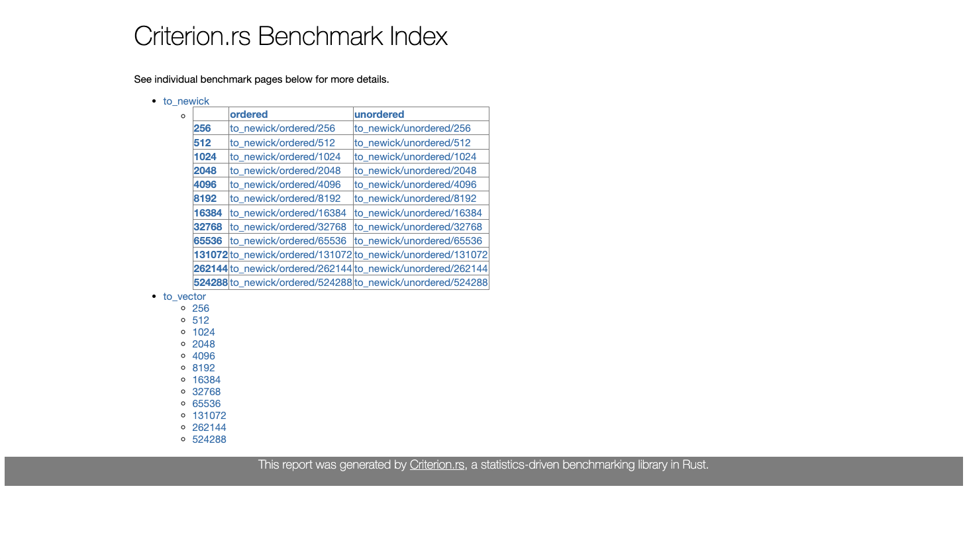The image size is (967, 560).
Task: Click the 262144 row header in table
Action: point(211,269)
